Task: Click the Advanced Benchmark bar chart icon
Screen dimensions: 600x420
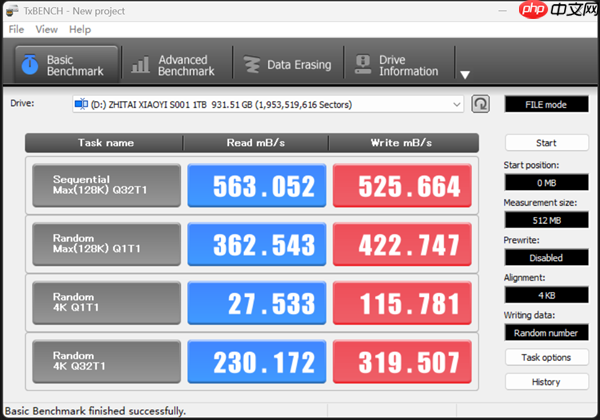Action: (141, 65)
